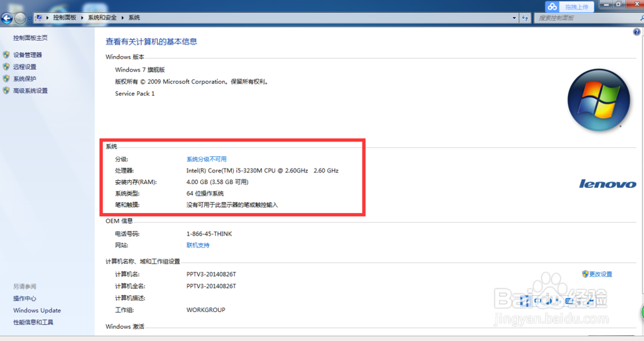
Task: Click the shield icon beside 更改设置
Action: [x=585, y=273]
